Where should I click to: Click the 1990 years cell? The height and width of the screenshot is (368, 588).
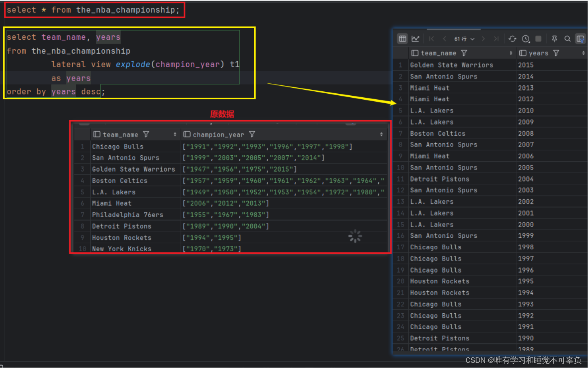pyautogui.click(x=526, y=338)
